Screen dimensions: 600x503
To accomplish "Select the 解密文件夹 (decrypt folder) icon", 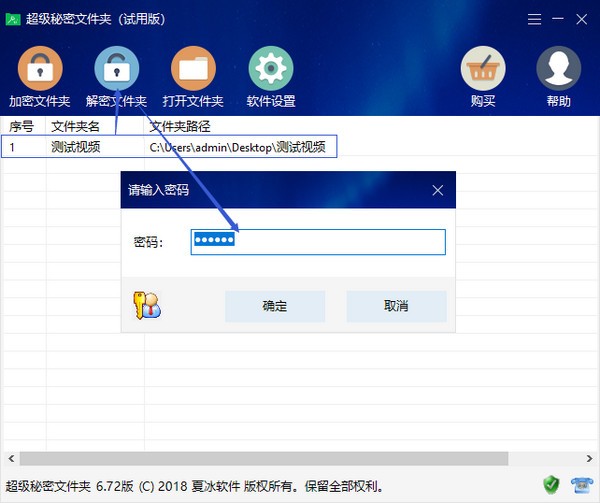I will point(117,70).
